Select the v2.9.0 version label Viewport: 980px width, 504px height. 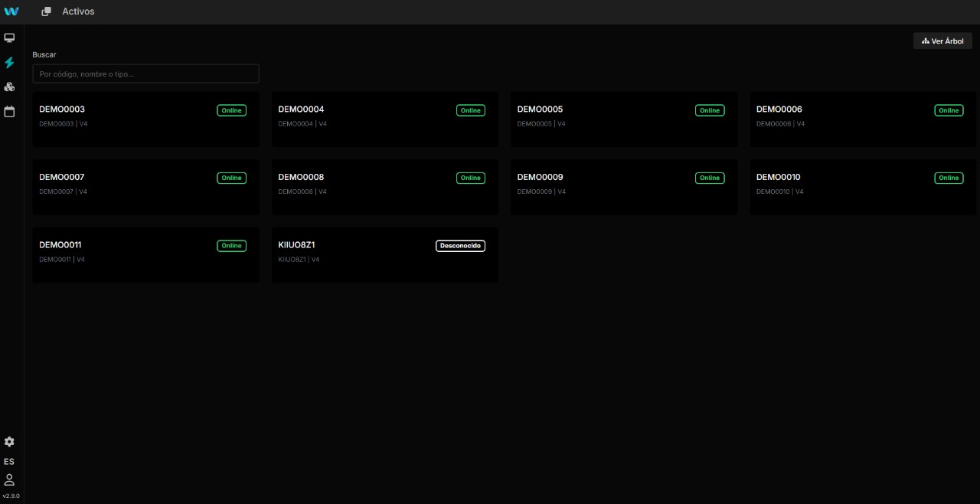coord(11,496)
